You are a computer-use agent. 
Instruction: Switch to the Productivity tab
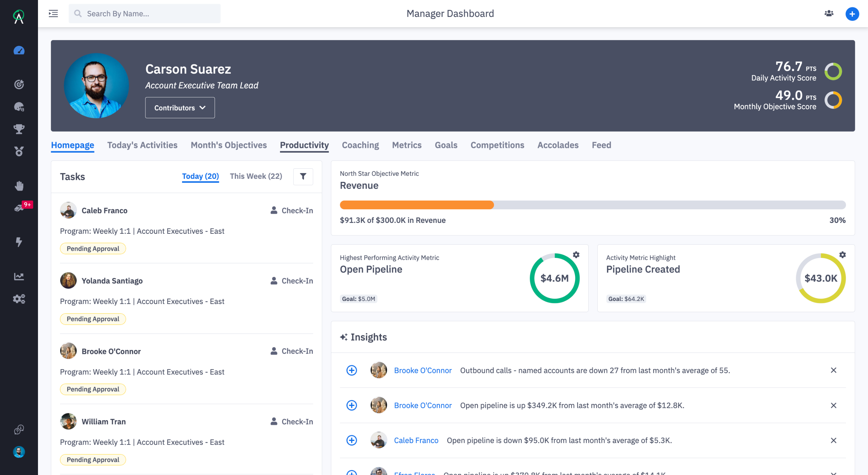click(x=304, y=145)
